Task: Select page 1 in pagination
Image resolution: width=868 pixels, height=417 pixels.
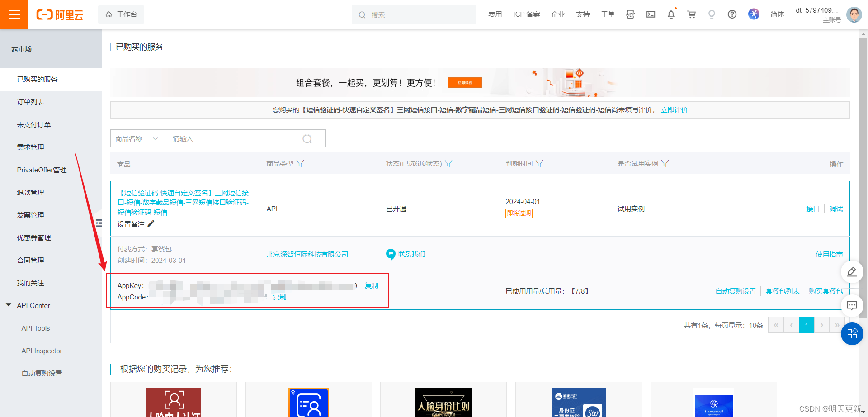Action: point(807,325)
